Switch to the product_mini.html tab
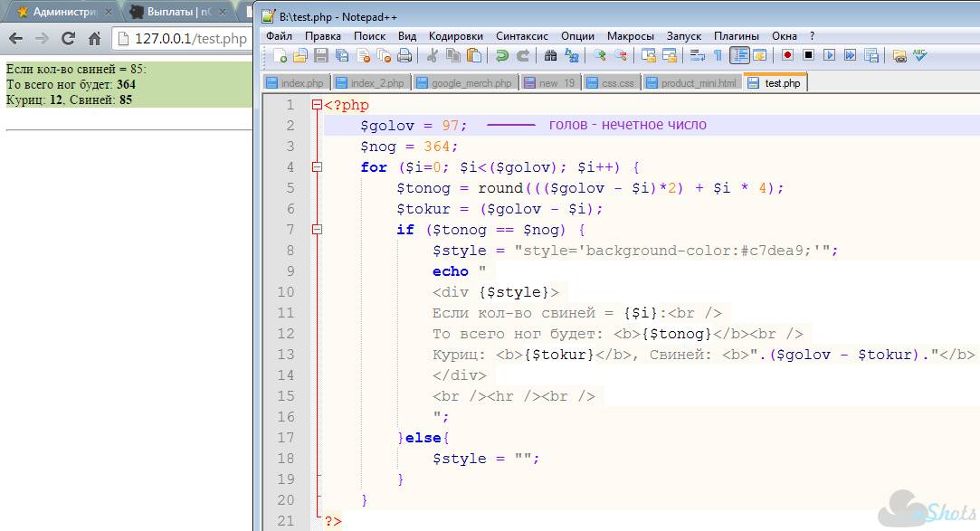The height and width of the screenshot is (531, 980). (x=692, y=83)
